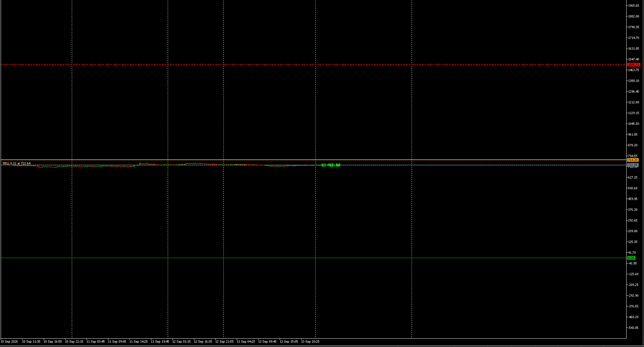Screen dimensions: 644x347
Task: Select the orange 764.30 price tag
Action: [x=633, y=160]
